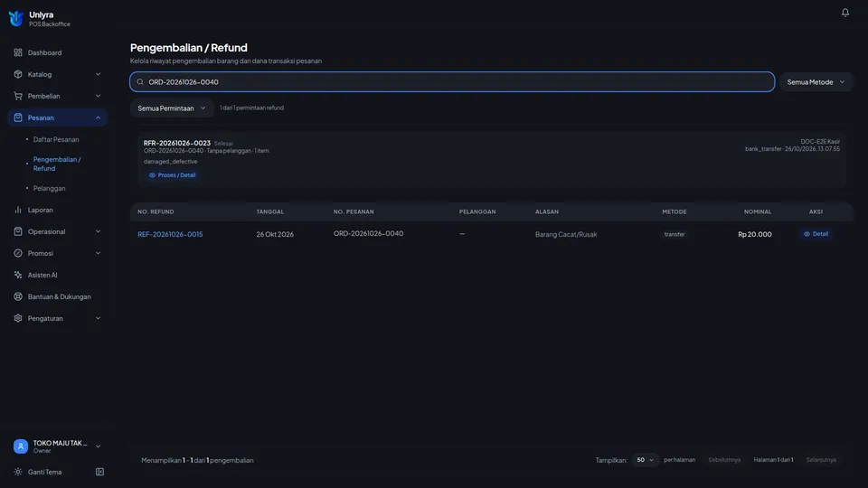Click the PELANGGAN column header
The height and width of the screenshot is (488, 868).
477,211
